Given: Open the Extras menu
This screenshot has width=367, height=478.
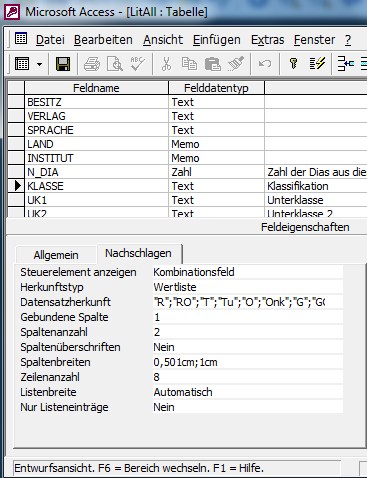Looking at the screenshot, I should click(267, 40).
